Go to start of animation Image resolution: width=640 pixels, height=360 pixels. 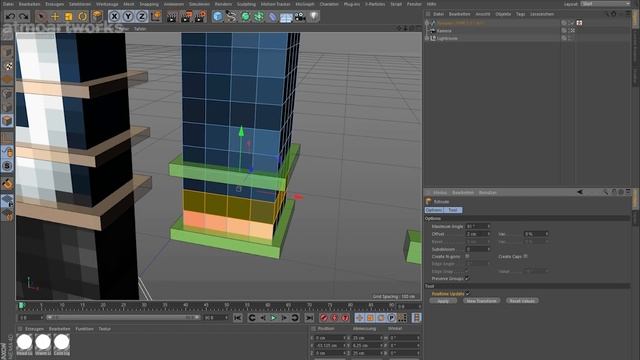coord(238,318)
